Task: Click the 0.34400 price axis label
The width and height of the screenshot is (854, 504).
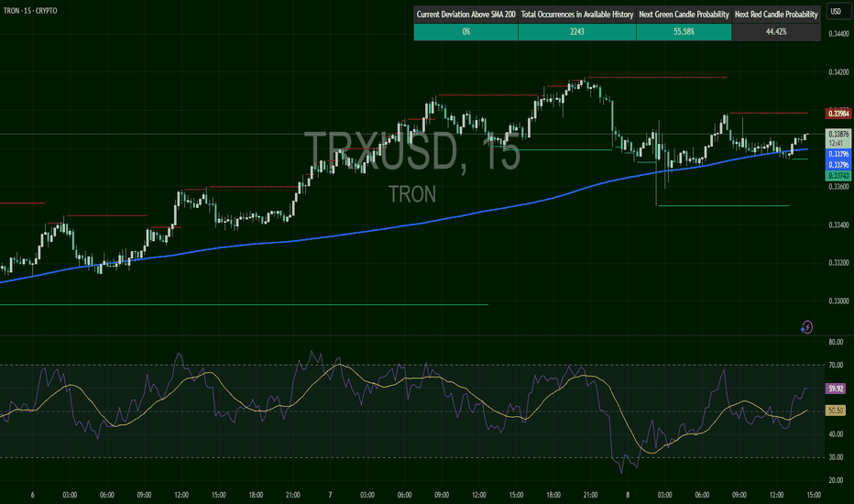Action: click(838, 34)
